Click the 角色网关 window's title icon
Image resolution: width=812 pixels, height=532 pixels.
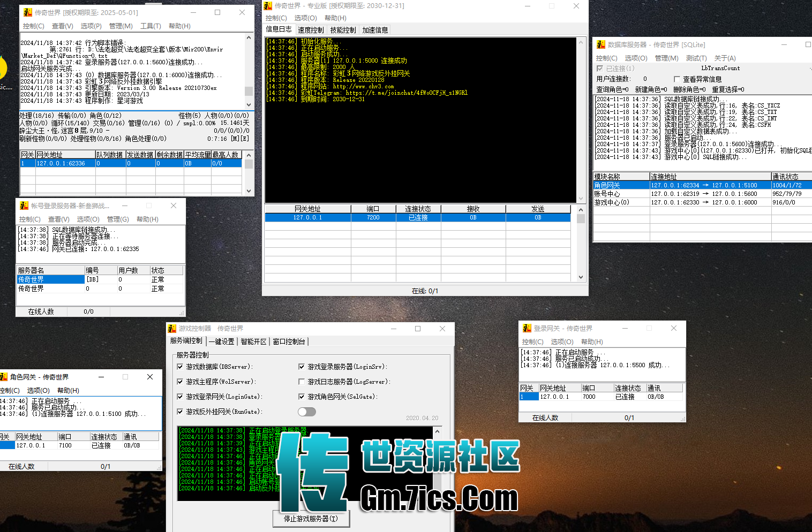(x=4, y=377)
